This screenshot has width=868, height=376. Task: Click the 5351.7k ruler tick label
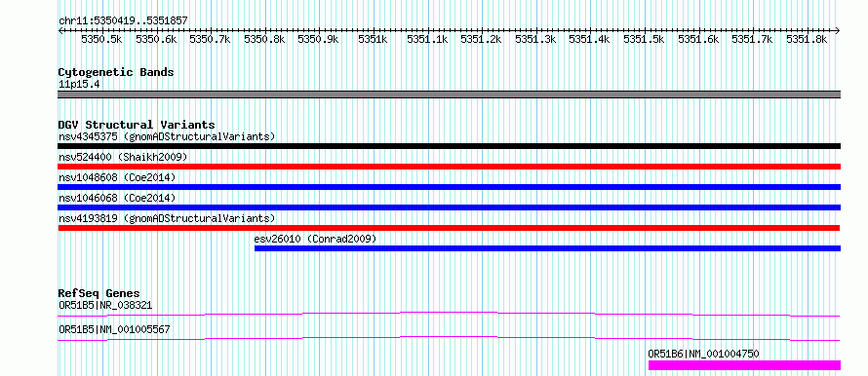click(x=752, y=39)
